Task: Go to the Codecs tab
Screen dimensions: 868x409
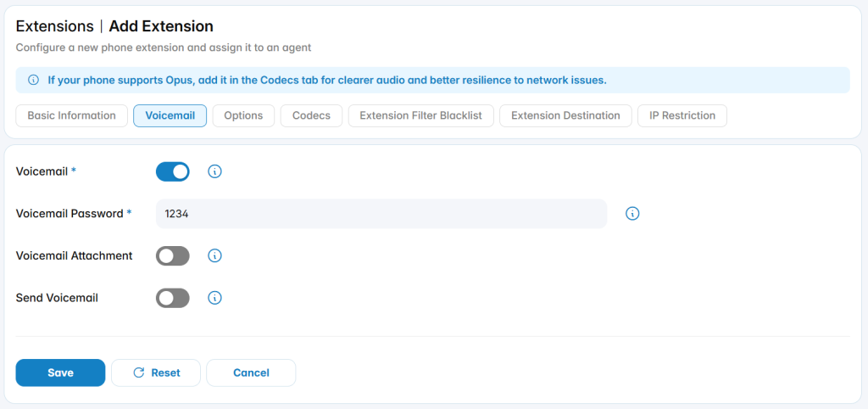Action: pyautogui.click(x=312, y=116)
